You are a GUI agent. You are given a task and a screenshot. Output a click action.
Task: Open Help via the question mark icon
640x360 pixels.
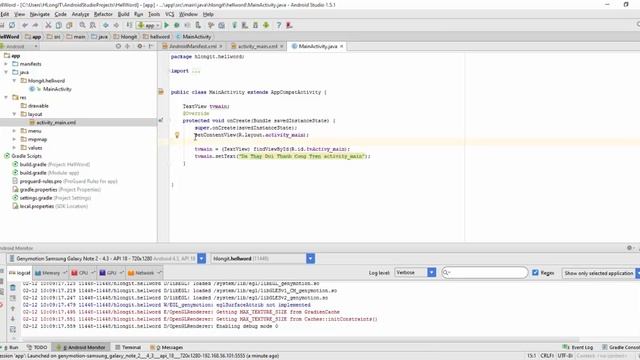click(279, 25)
